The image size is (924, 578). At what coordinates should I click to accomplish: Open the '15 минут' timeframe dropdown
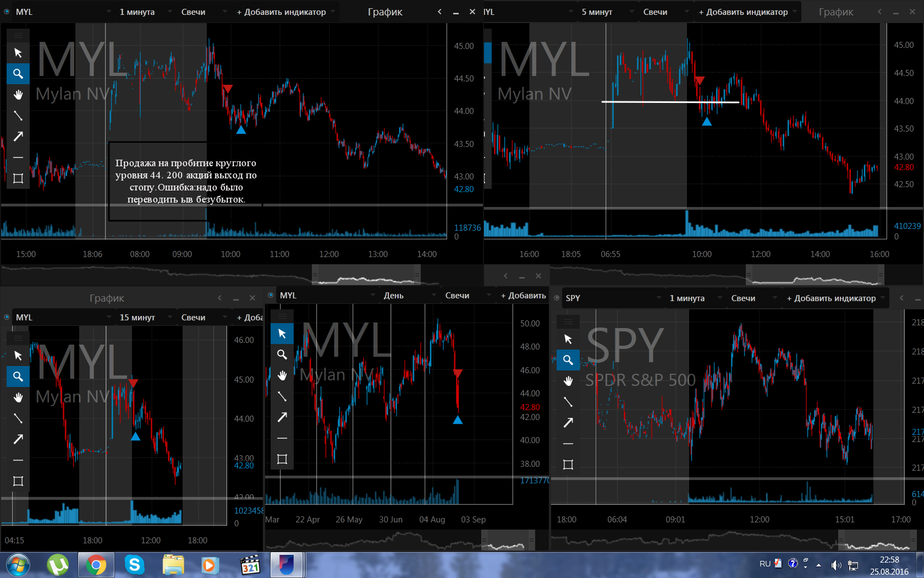tap(145, 317)
